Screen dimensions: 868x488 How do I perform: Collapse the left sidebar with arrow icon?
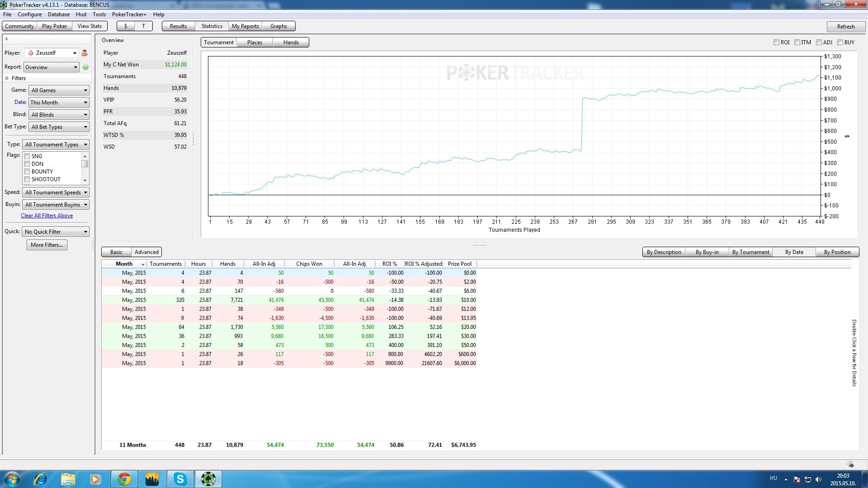point(6,39)
